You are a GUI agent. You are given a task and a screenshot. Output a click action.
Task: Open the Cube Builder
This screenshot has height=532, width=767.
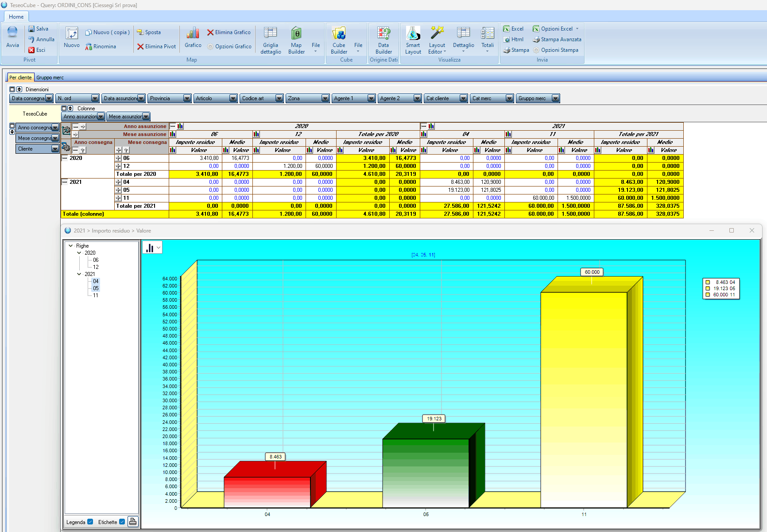tap(339, 40)
